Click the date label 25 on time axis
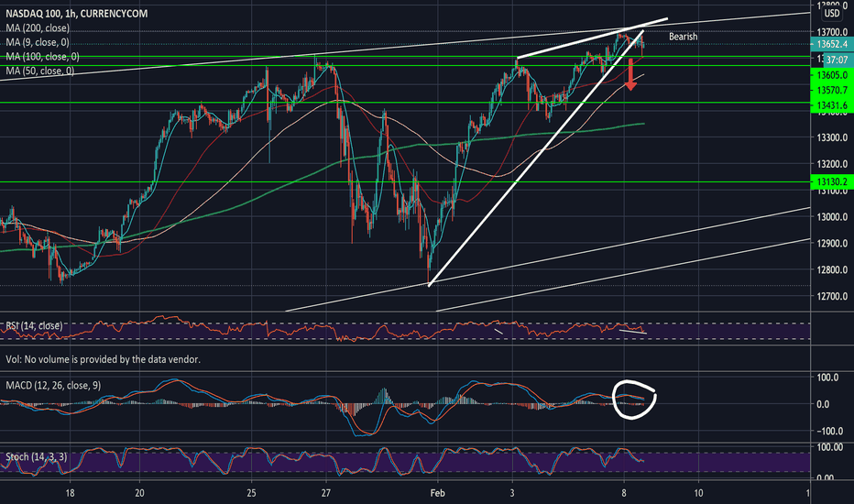854x504 pixels. (251, 493)
